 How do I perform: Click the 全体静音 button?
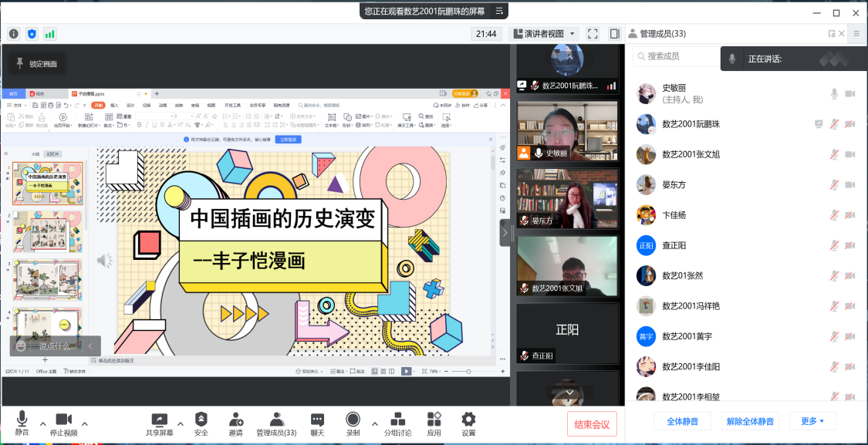coord(682,421)
